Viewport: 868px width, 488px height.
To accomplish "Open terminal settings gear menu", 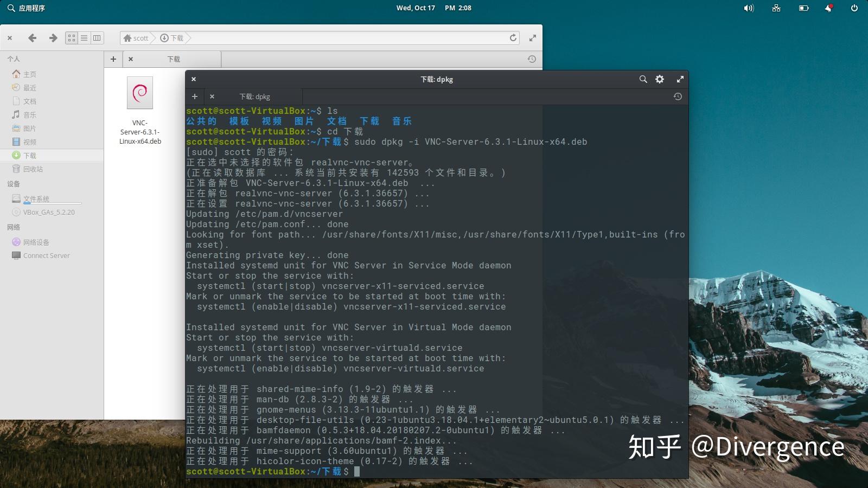I will tap(660, 79).
